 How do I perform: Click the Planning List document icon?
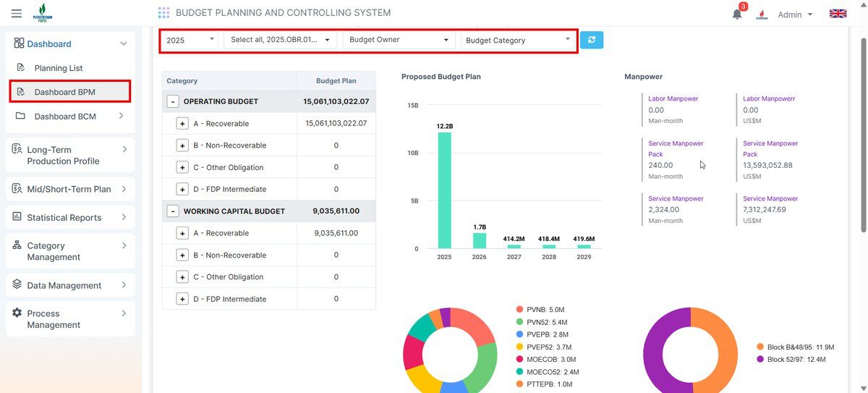pyautogui.click(x=20, y=68)
